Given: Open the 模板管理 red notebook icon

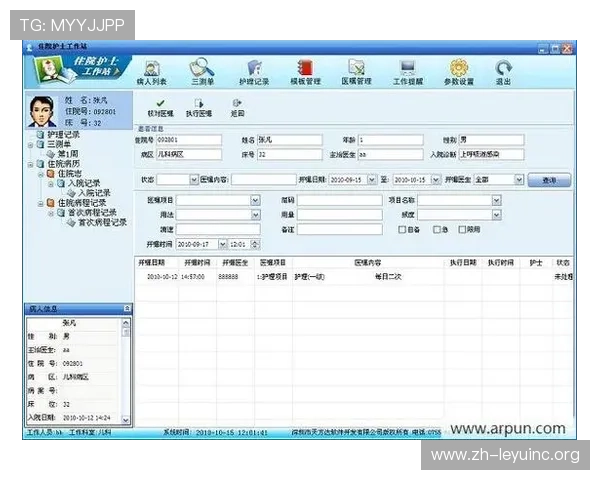Looking at the screenshot, I should click(305, 72).
